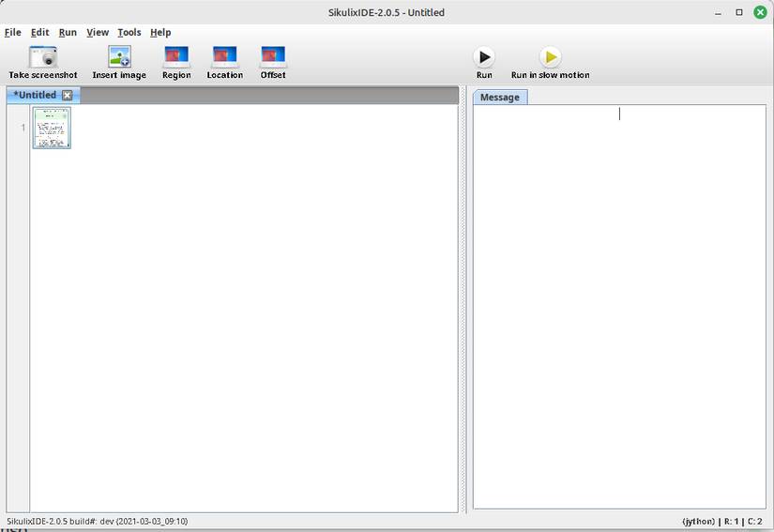774x532 pixels.
Task: Close the *Untitled tab with its X
Action: (x=68, y=96)
